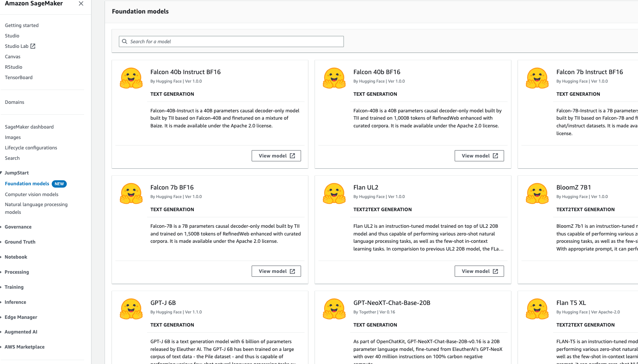The height and width of the screenshot is (364, 638).
Task: Select Foundation models in JumpStart
Action: coord(27,184)
